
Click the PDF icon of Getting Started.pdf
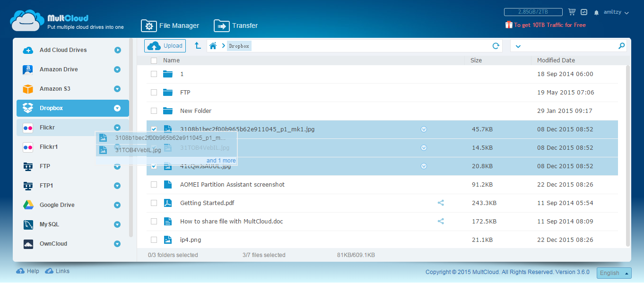click(167, 203)
